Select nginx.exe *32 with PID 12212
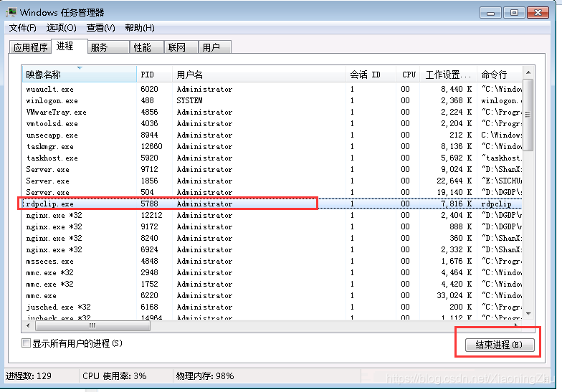The width and height of the screenshot is (562, 392). (x=272, y=215)
